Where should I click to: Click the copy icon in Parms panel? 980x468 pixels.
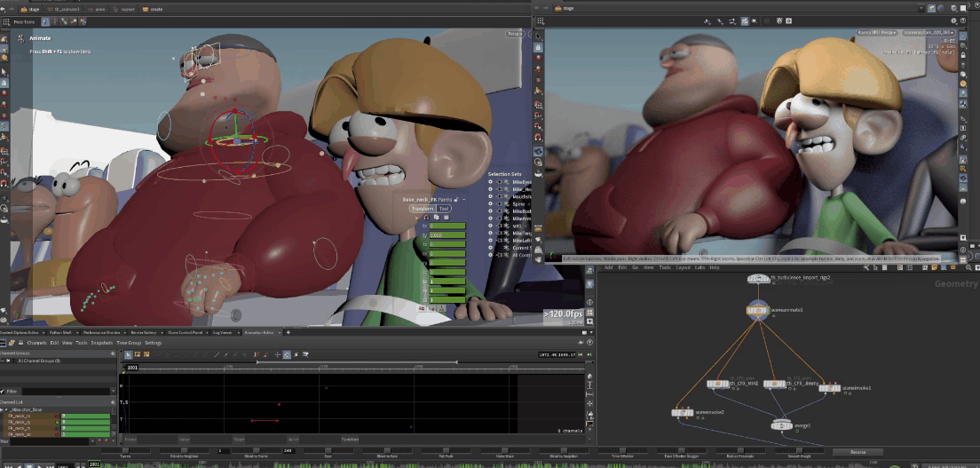(x=436, y=217)
